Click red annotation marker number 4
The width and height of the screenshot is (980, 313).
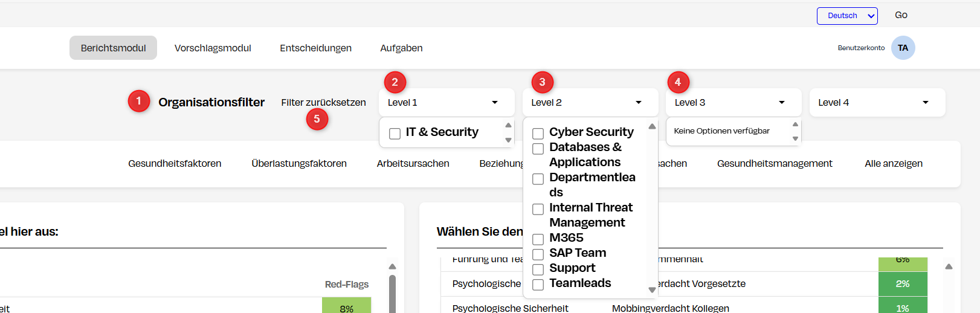coord(678,82)
